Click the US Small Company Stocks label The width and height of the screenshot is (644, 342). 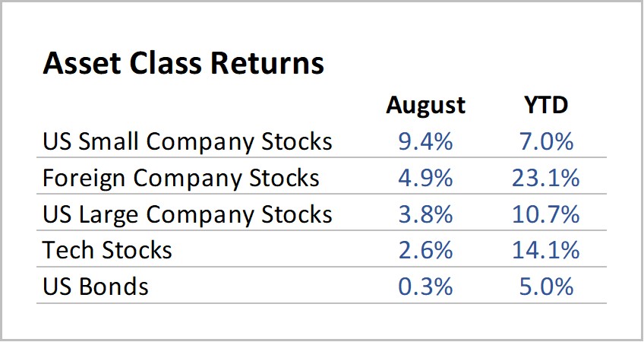point(188,142)
